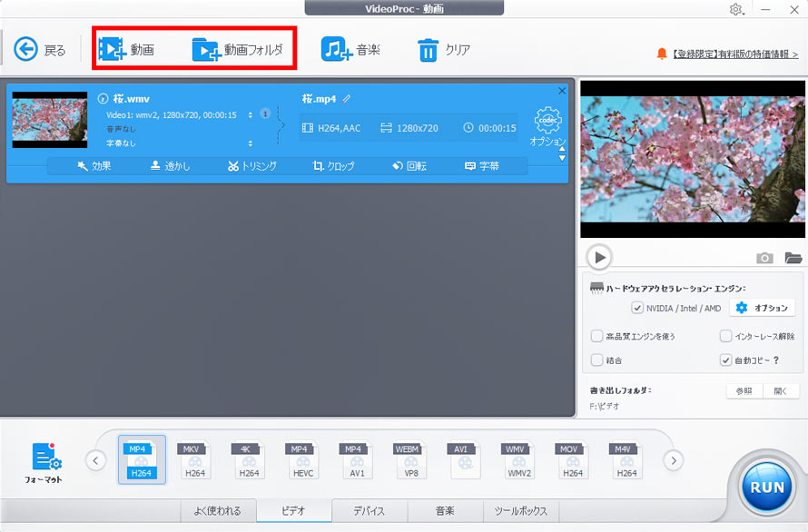Select WEBM VP8 output format
This screenshot has width=808, height=532.
coord(410,460)
